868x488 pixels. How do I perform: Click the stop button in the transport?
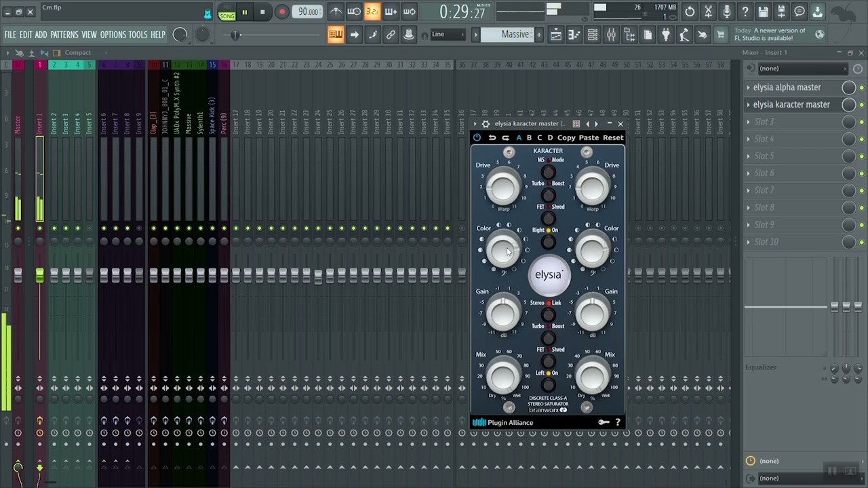coord(262,12)
